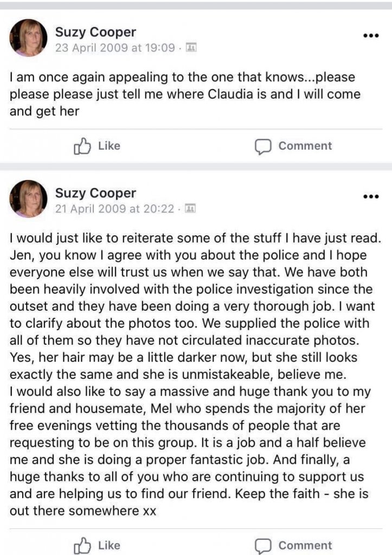Open options menu on the 23 April post
This screenshot has height=555, width=392.
pyautogui.click(x=370, y=36)
